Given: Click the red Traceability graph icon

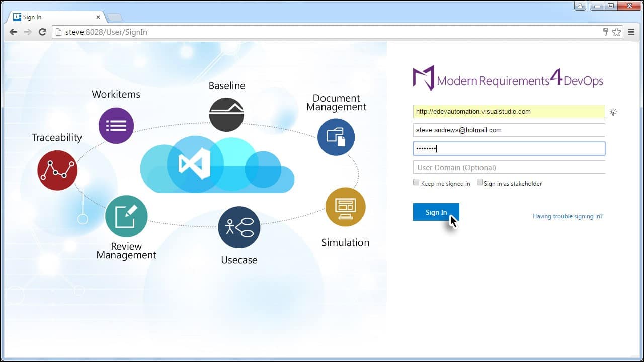Looking at the screenshot, I should click(x=57, y=170).
